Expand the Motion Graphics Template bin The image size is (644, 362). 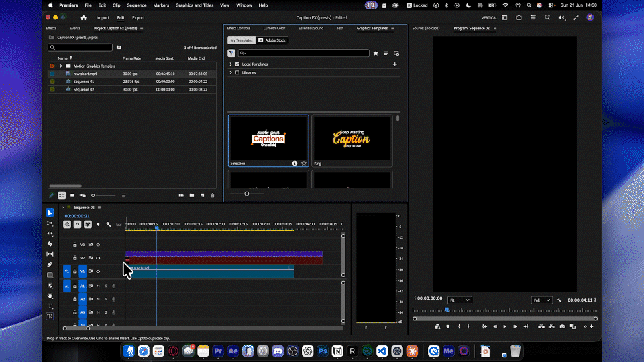click(x=61, y=66)
